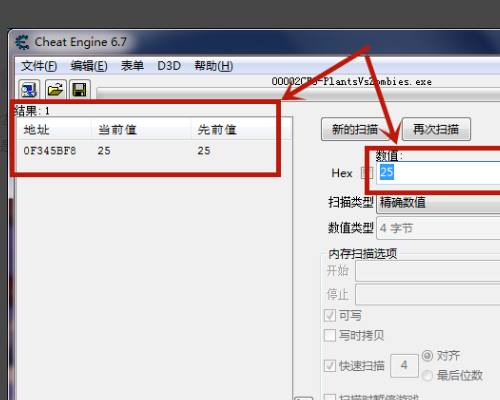Open the process list icon

(x=29, y=89)
